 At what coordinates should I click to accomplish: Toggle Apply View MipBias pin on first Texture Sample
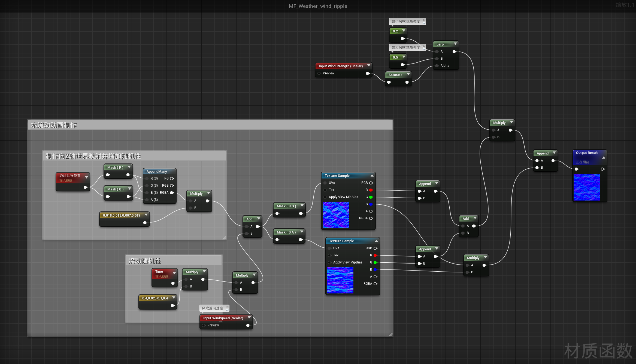[x=325, y=197]
